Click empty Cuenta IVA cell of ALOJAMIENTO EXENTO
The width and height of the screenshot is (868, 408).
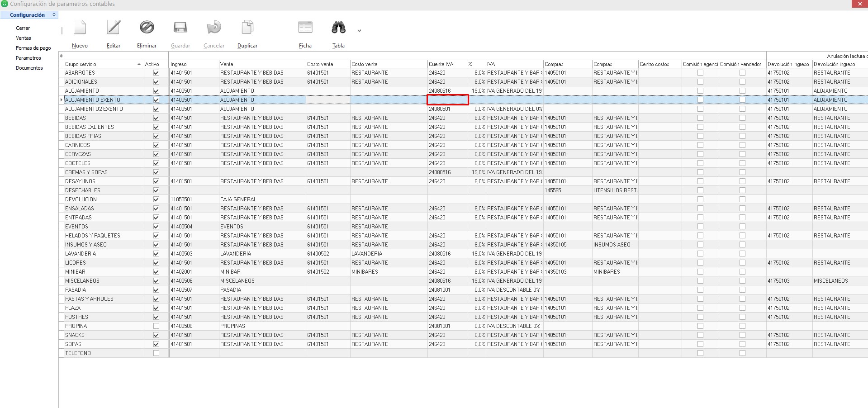447,100
